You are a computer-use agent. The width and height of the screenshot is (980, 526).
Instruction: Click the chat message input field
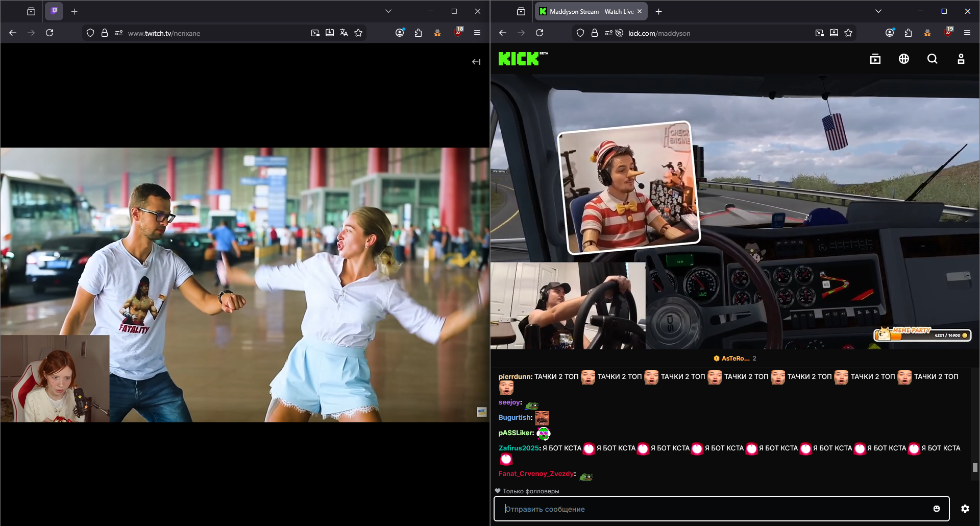715,509
